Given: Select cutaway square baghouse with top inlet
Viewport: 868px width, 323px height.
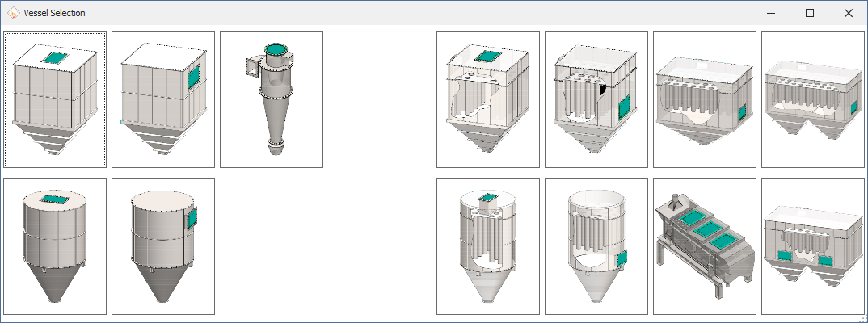Looking at the screenshot, I should [488, 100].
